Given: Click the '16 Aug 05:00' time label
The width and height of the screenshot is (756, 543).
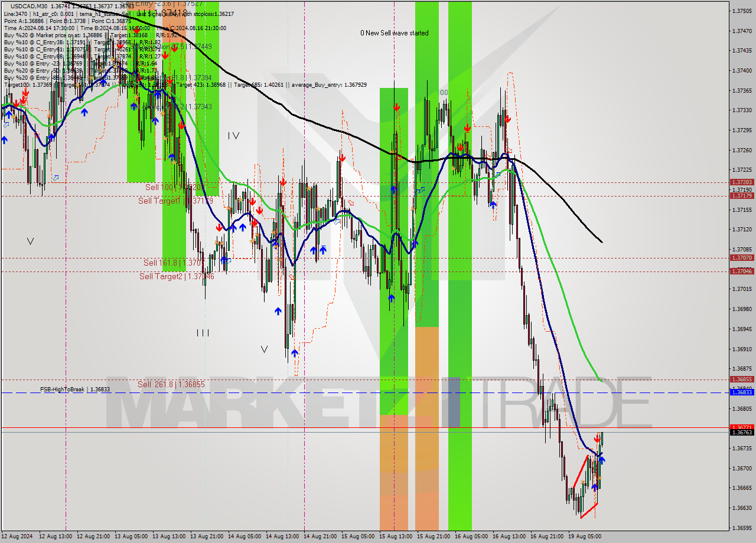Looking at the screenshot, I should (x=471, y=537).
